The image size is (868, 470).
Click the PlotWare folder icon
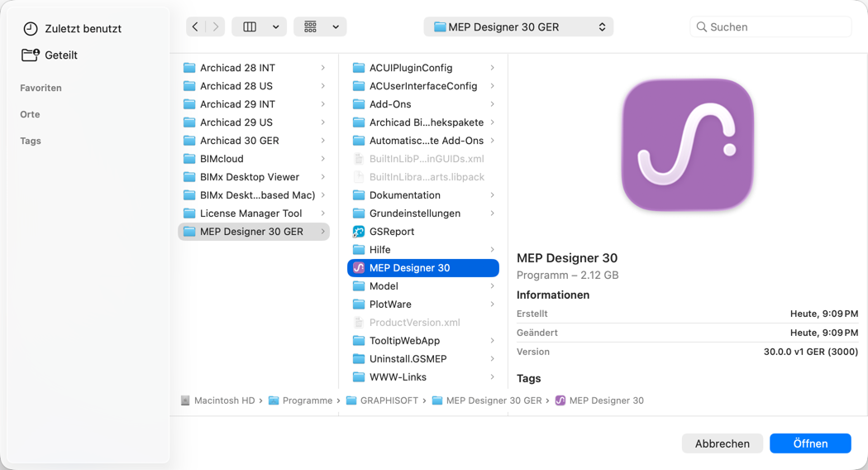click(359, 305)
